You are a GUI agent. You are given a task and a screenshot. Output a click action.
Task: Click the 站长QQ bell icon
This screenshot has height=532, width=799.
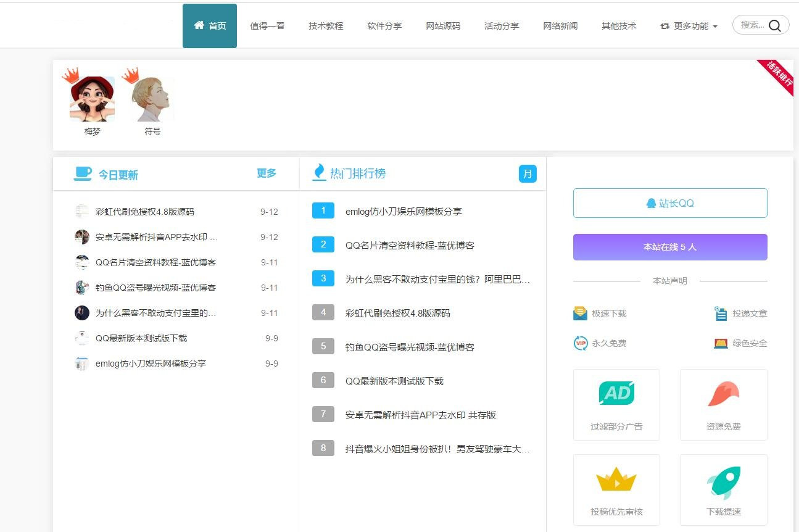pos(651,203)
